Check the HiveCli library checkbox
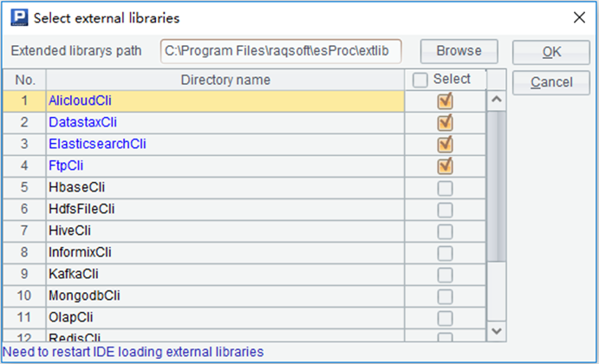Screen dimensions: 599x364 (445, 231)
